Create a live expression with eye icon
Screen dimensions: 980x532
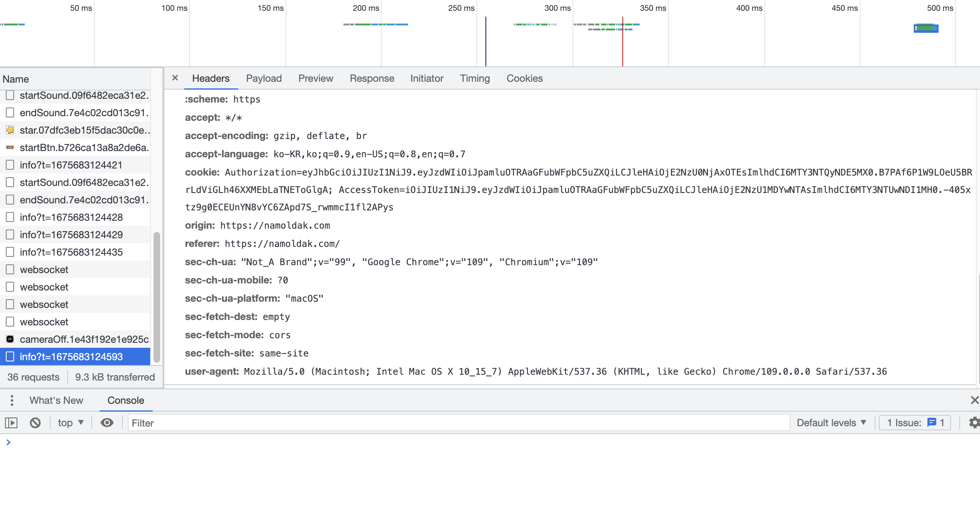click(x=107, y=423)
